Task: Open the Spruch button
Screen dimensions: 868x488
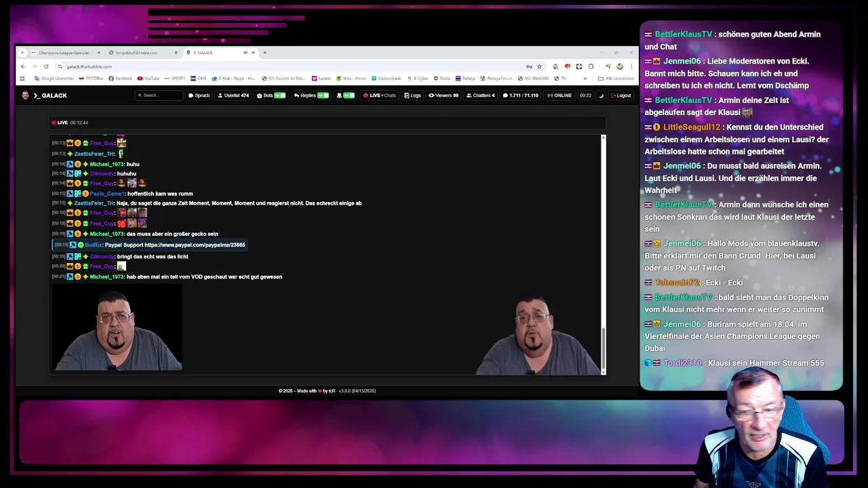Action: point(199,96)
